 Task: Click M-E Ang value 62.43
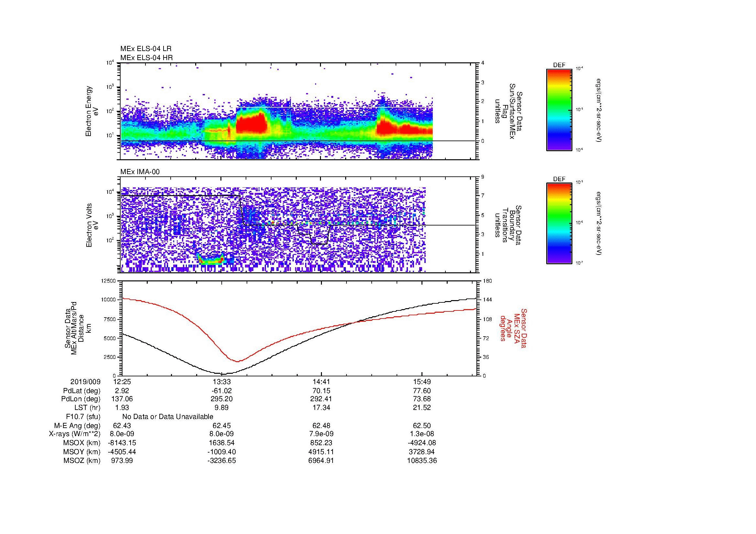(x=122, y=425)
